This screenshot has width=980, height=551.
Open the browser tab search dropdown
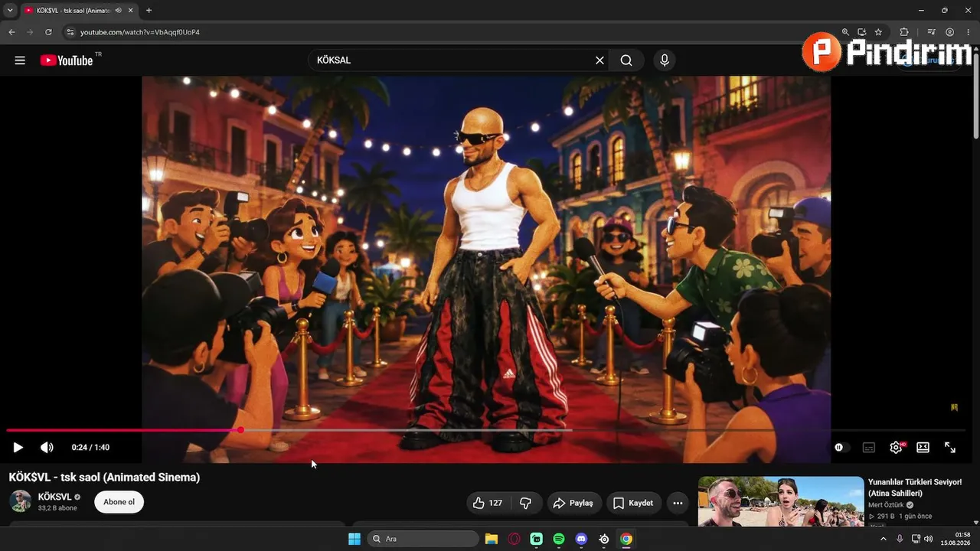(10, 11)
